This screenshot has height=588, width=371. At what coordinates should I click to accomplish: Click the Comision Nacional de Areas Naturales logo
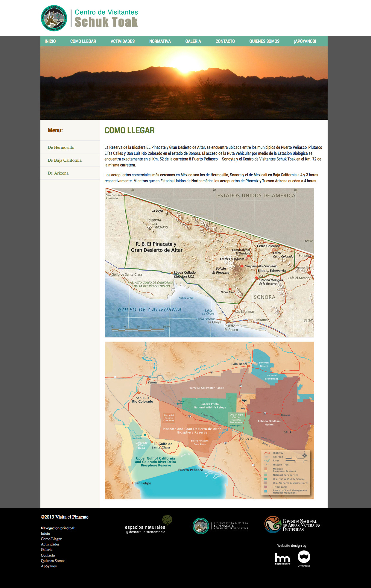coord(292,525)
